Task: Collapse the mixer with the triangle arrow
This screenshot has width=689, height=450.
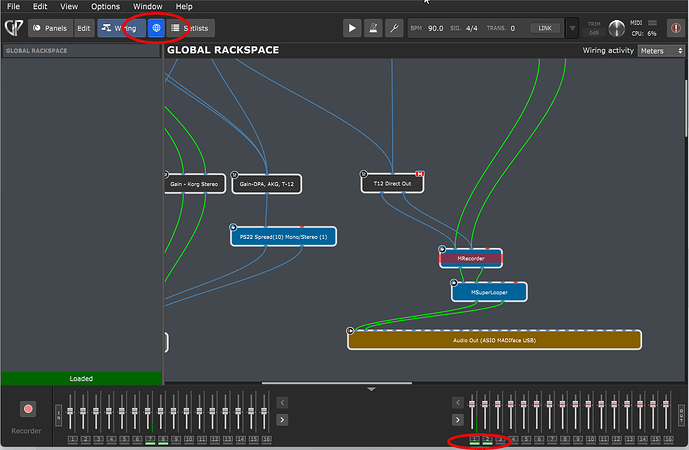Action: pyautogui.click(x=371, y=389)
